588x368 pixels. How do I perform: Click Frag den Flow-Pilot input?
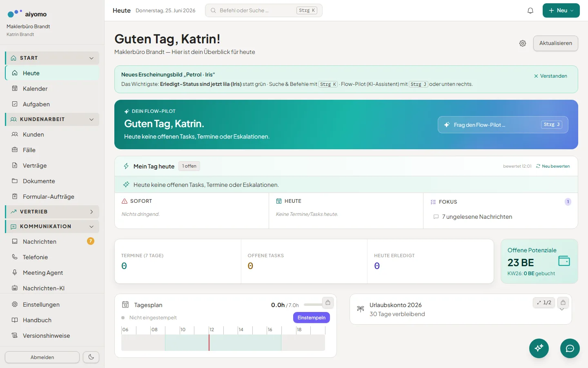503,125
